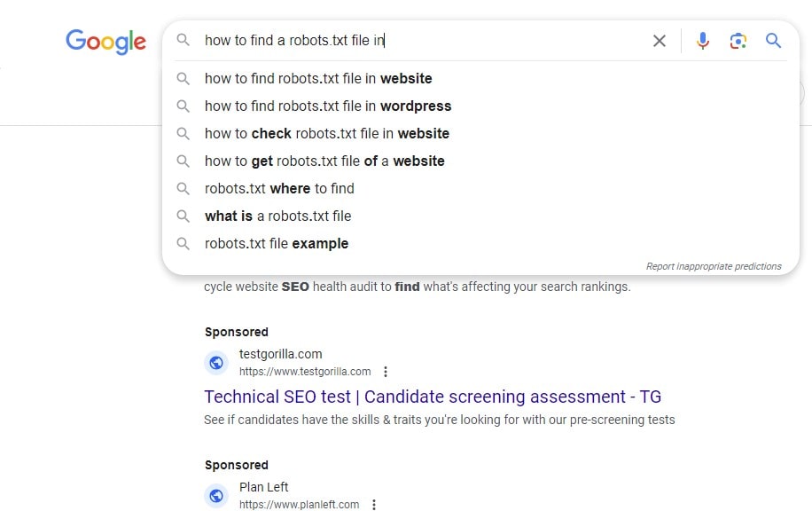
Task: Select 'how to get robots.txt file of a website'
Action: point(480,161)
